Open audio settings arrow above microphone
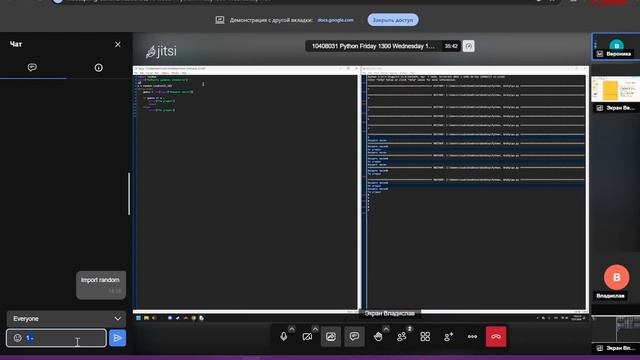 291,329
